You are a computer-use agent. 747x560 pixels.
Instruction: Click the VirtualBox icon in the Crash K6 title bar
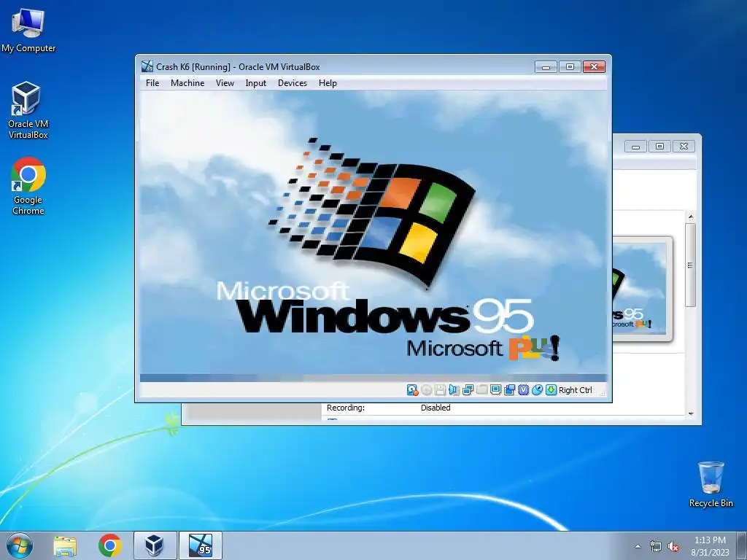tap(147, 66)
